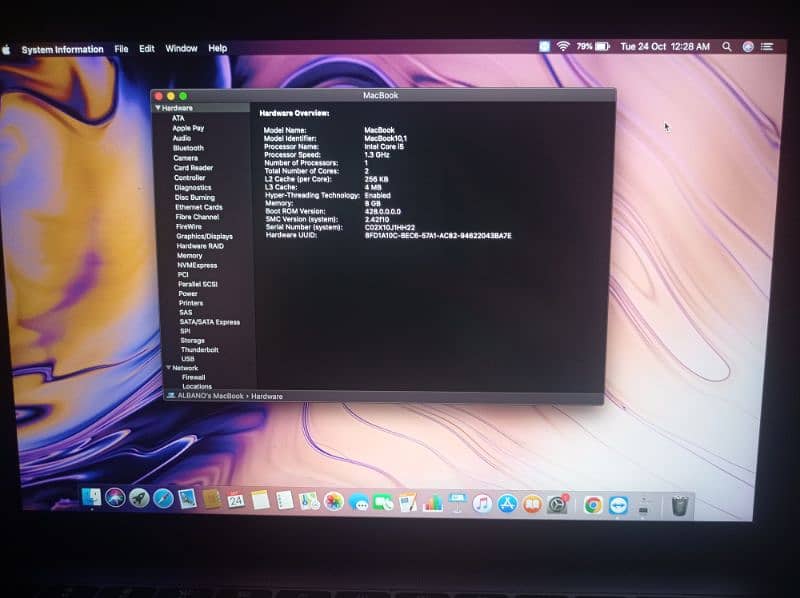Image resolution: width=800 pixels, height=598 pixels.
Task: Open the Window menu
Action: (x=181, y=48)
